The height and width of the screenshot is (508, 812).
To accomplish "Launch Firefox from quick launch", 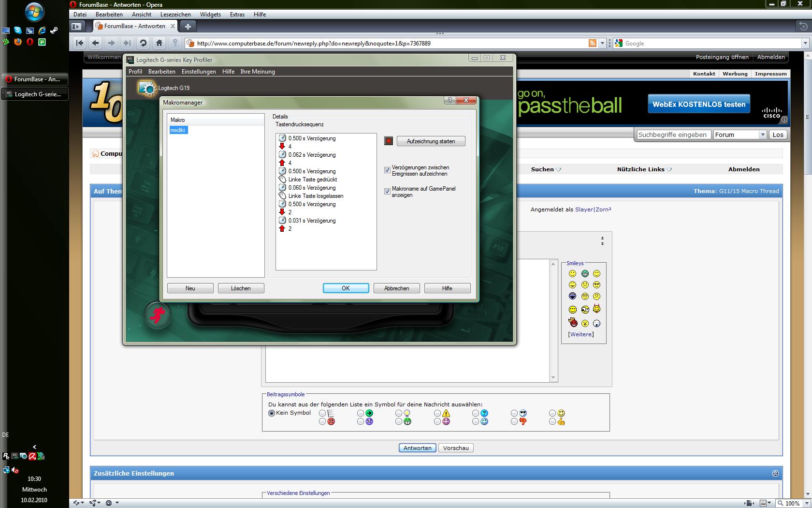I will click(18, 42).
